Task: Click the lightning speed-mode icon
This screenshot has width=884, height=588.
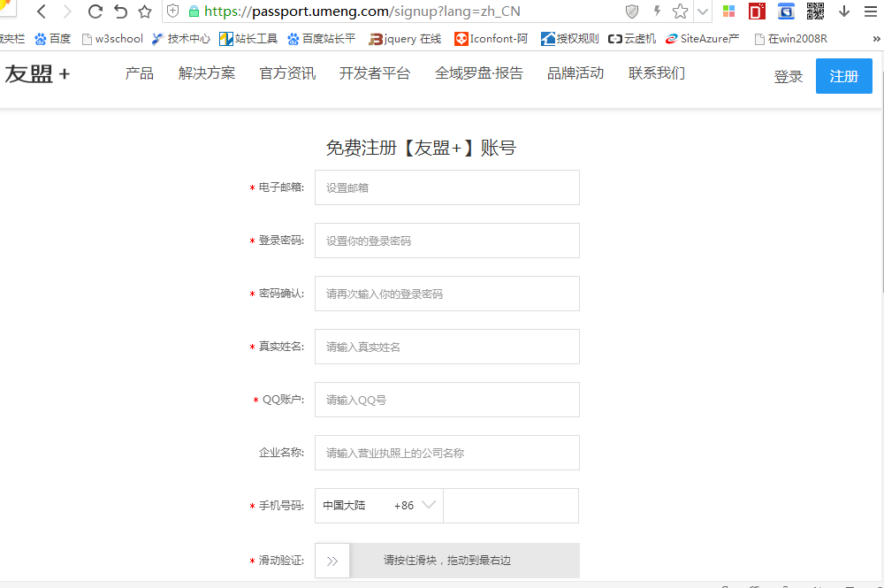Action: [657, 11]
